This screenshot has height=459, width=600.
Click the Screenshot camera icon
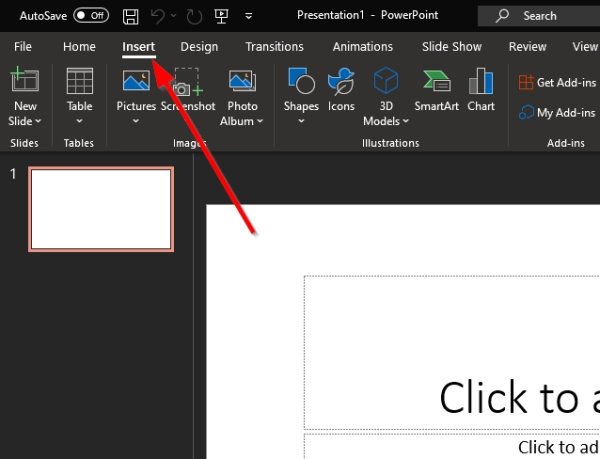(188, 81)
